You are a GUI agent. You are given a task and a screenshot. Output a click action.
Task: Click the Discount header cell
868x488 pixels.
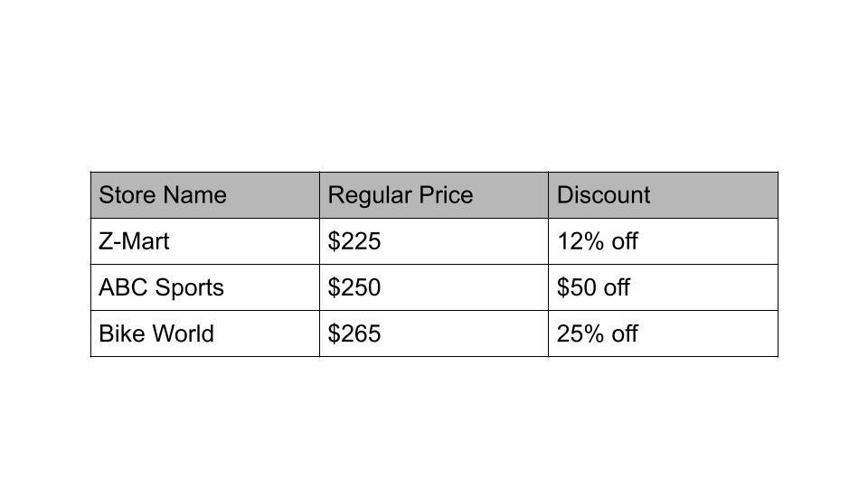[663, 195]
